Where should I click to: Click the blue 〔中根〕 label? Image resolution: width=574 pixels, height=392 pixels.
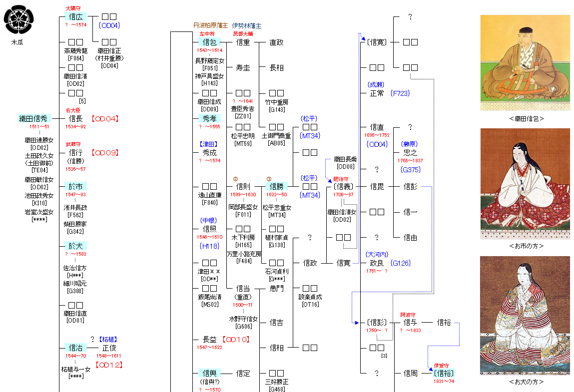(209, 220)
